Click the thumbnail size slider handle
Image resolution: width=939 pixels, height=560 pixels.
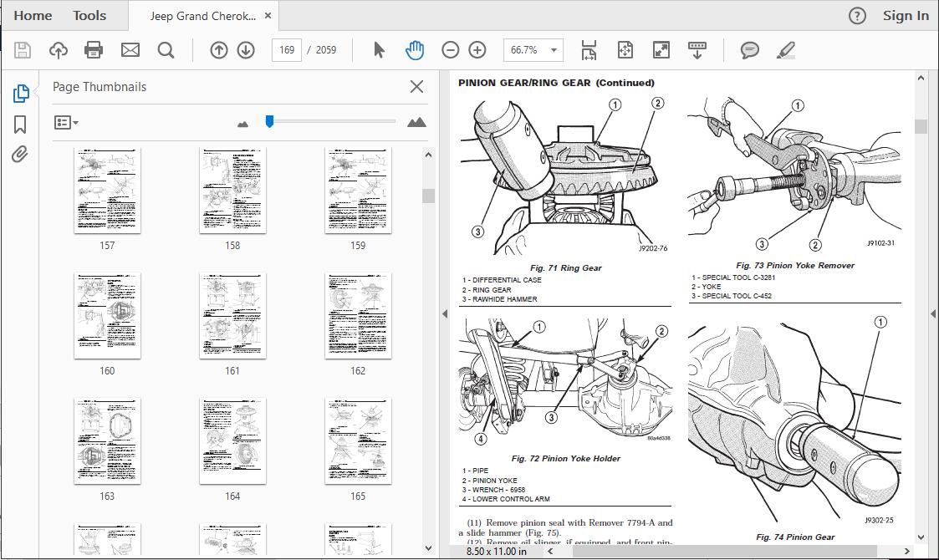click(x=269, y=121)
